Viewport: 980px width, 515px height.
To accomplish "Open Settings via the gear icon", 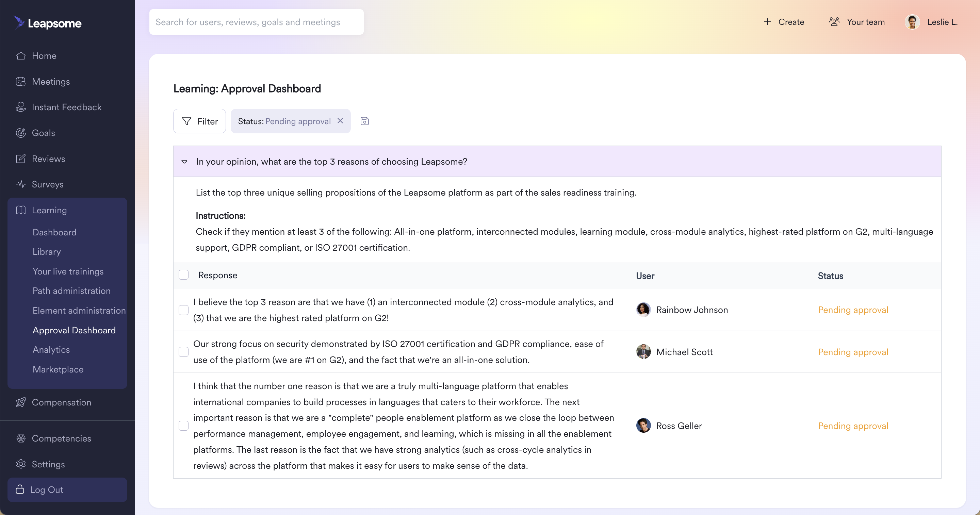I will (x=21, y=464).
